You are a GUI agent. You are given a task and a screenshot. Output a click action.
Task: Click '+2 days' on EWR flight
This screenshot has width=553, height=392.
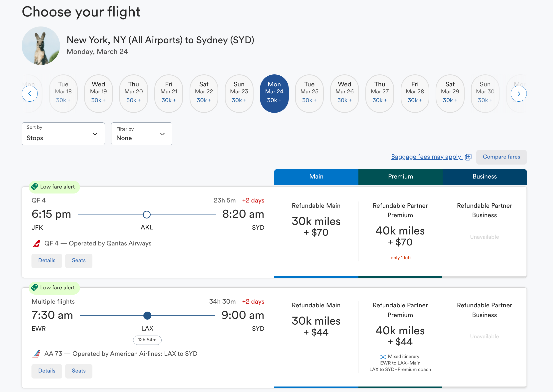click(x=253, y=302)
